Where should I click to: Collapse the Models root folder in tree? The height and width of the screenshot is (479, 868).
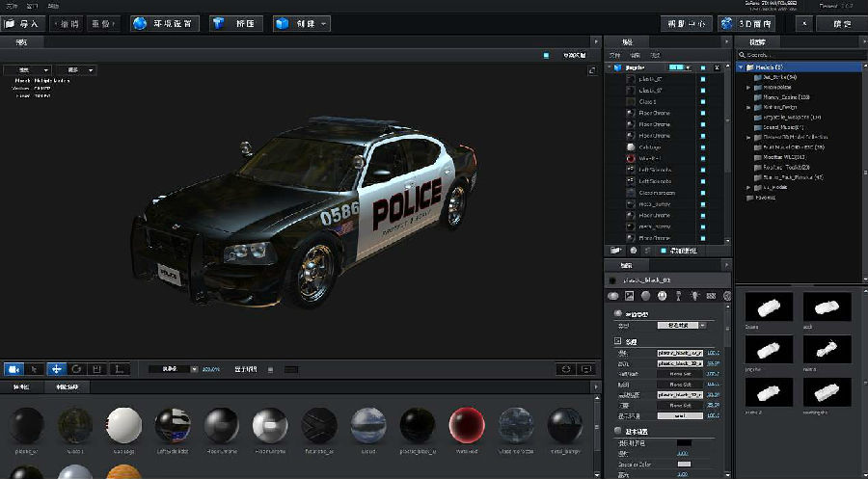click(742, 67)
